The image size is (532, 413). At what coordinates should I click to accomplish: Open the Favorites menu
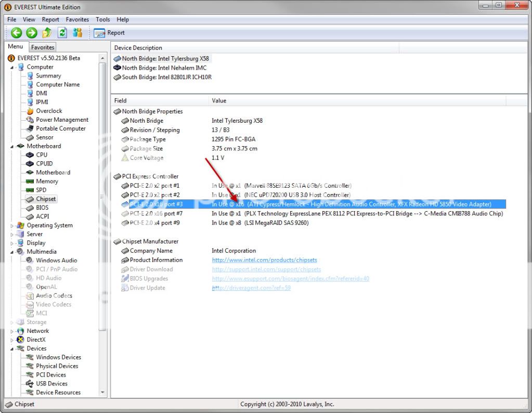[x=77, y=19]
